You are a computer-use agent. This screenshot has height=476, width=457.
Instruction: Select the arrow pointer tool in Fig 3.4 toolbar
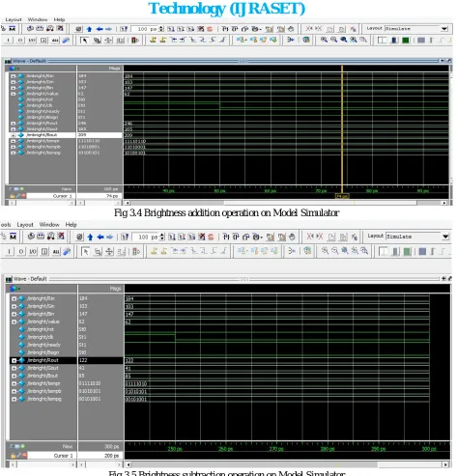84,41
